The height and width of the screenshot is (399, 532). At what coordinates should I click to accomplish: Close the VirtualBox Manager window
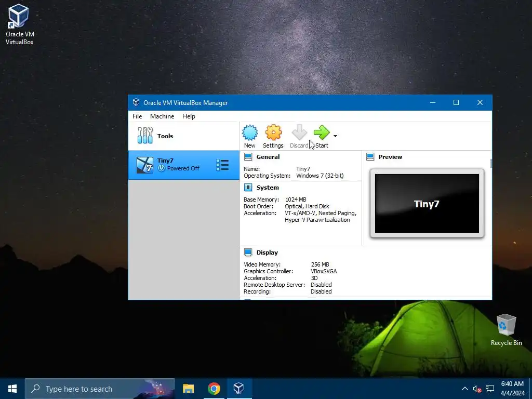tap(480, 102)
